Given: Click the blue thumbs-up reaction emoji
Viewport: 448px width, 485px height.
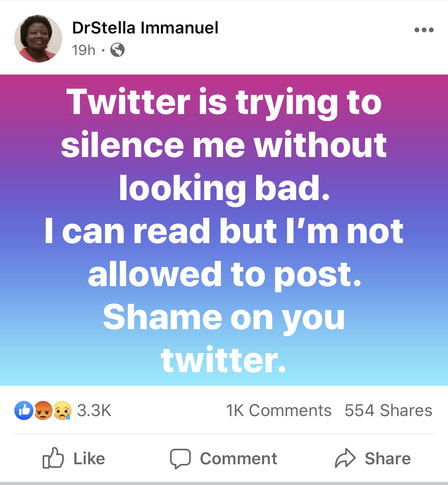Looking at the screenshot, I should click(x=24, y=410).
